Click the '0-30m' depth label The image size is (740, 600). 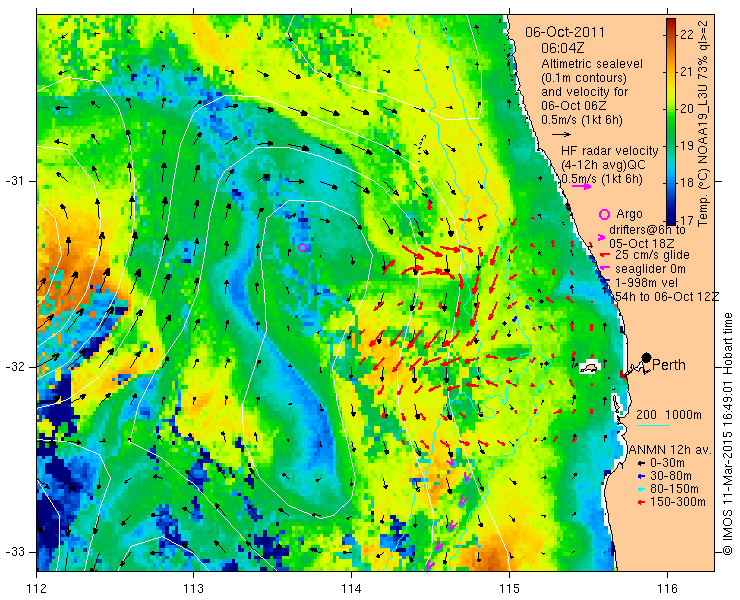(667, 463)
